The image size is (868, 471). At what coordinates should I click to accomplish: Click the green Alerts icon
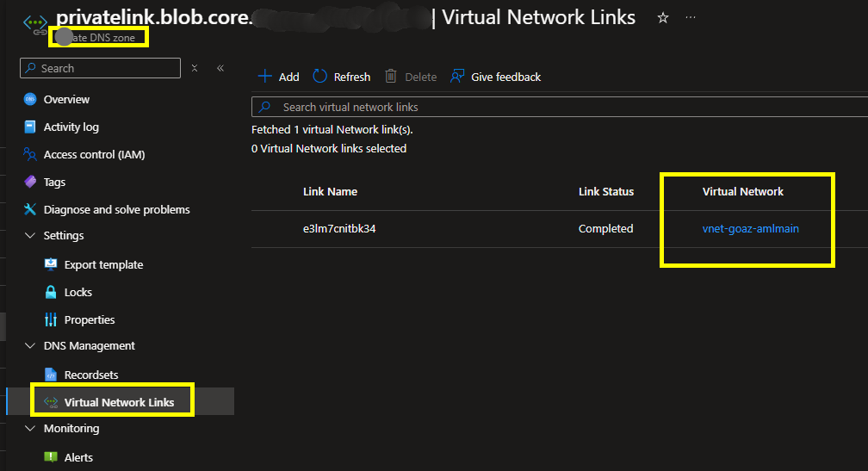coord(50,457)
